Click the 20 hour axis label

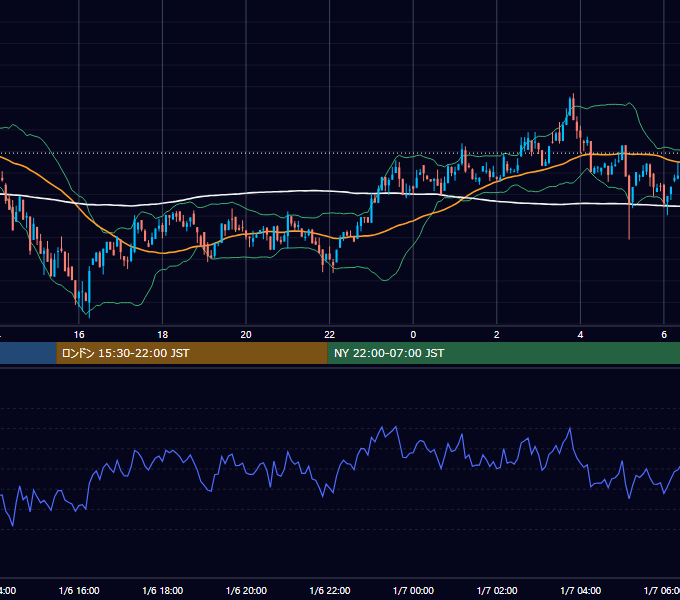tap(246, 335)
